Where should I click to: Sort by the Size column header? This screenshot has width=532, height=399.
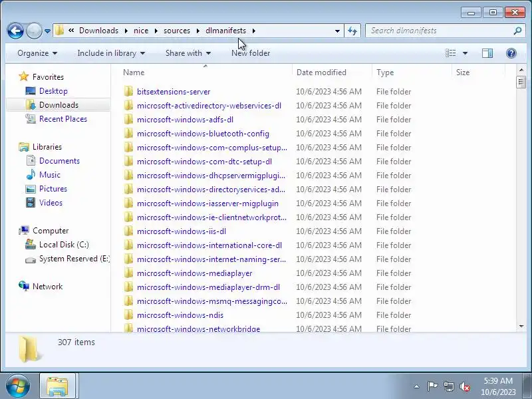click(478, 72)
